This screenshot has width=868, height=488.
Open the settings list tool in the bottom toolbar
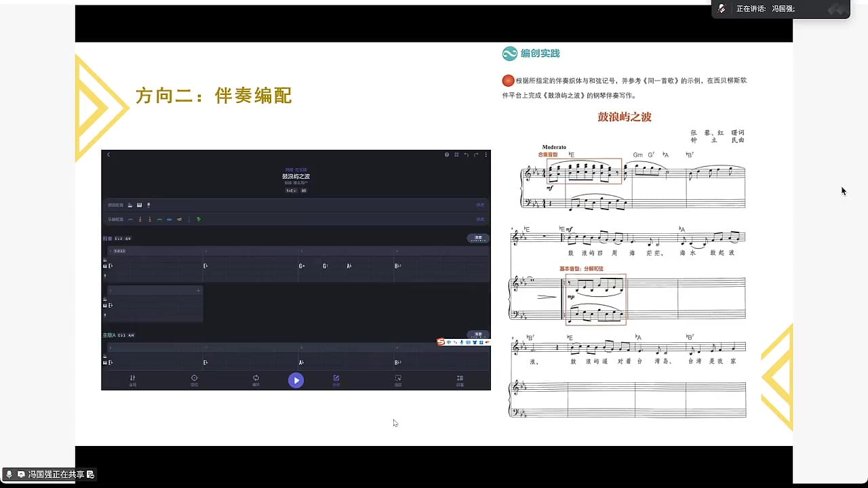460,380
